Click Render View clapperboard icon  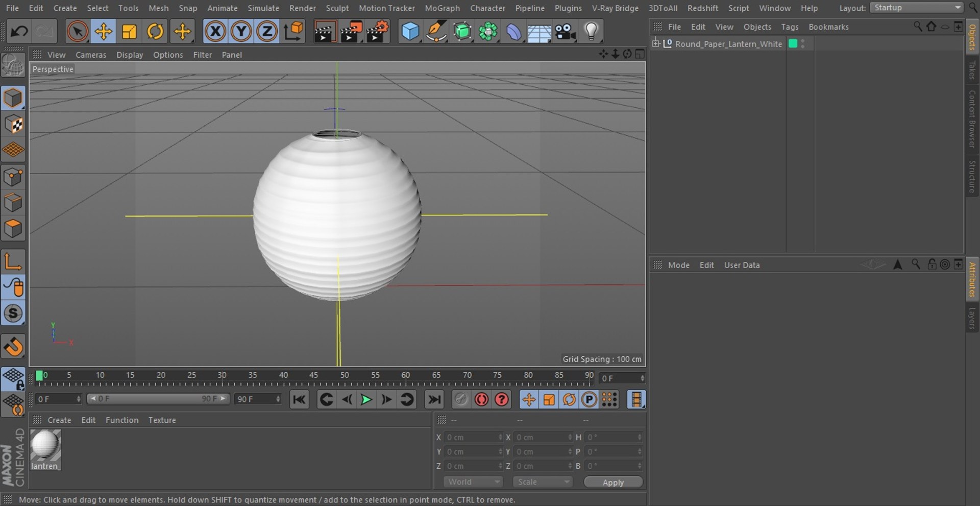pos(324,32)
